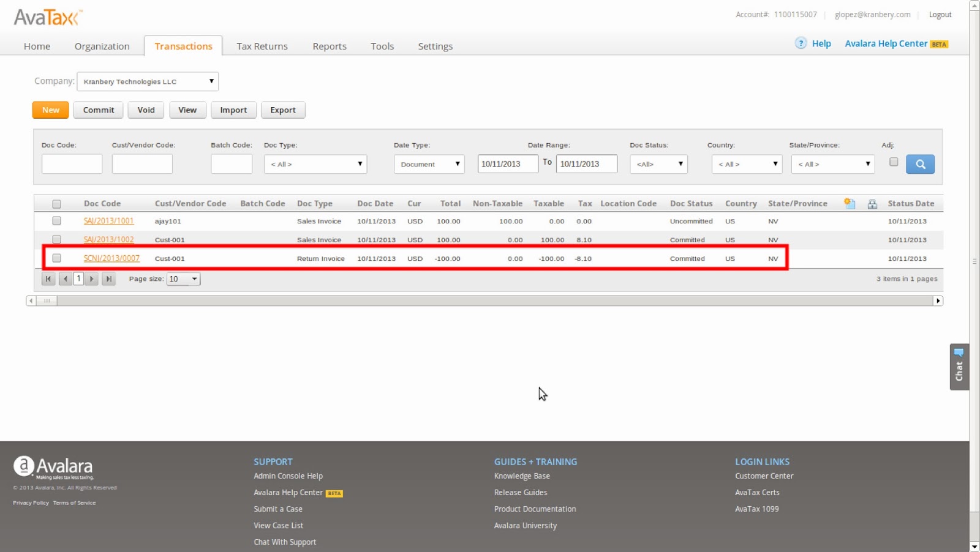Open the Tax Returns tab

pos(262,46)
